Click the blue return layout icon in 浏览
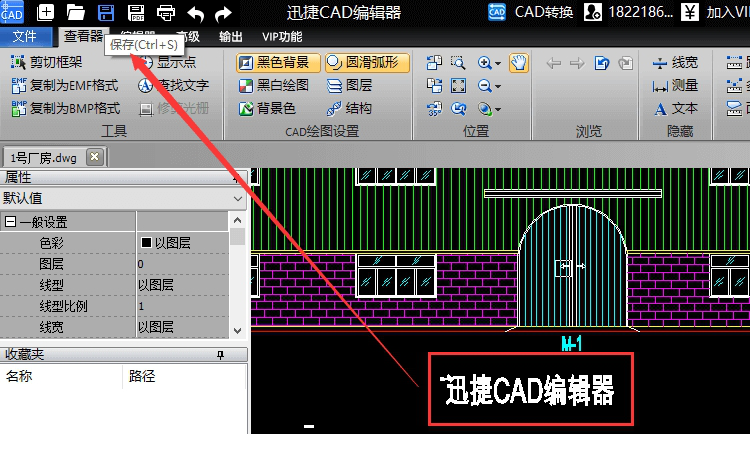 601,63
